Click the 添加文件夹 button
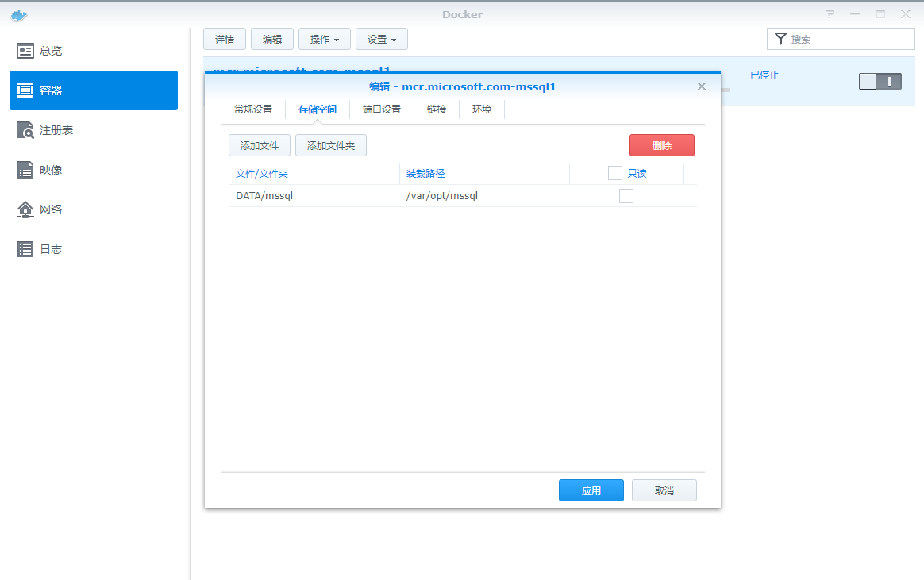This screenshot has width=924, height=580. click(x=331, y=145)
